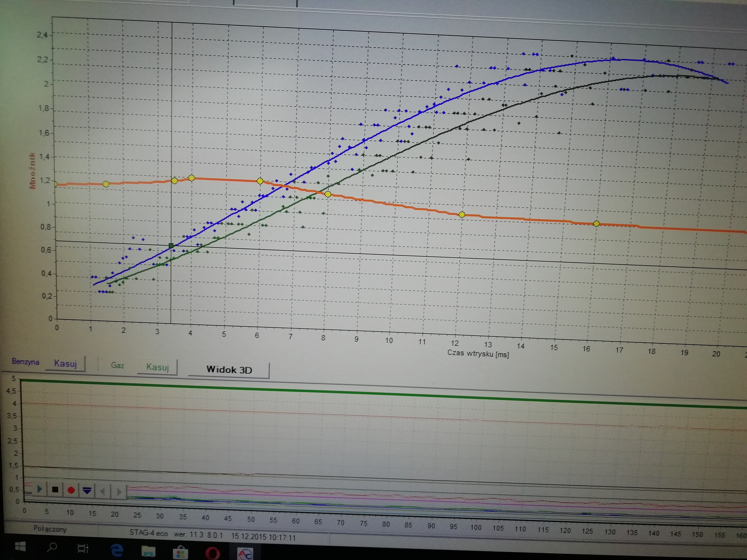Image resolution: width=747 pixels, height=560 pixels.
Task: Select yellow multiplier point at 6 ms
Action: 260,181
